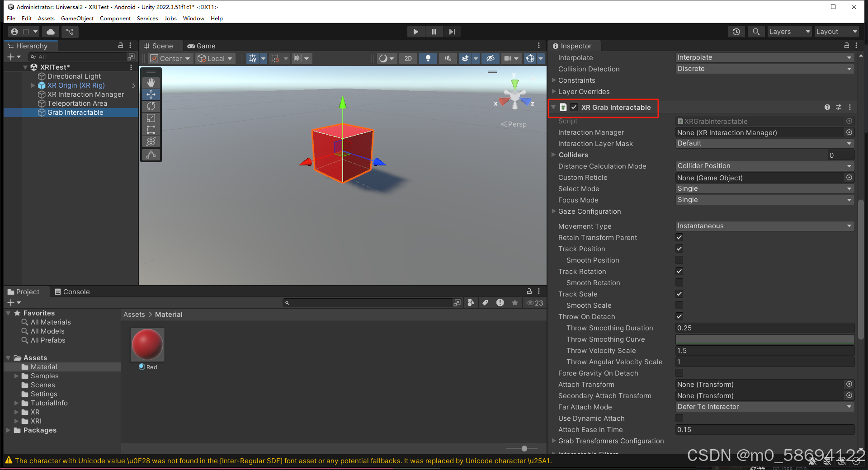Select the Red material thumbnail

coord(147,345)
